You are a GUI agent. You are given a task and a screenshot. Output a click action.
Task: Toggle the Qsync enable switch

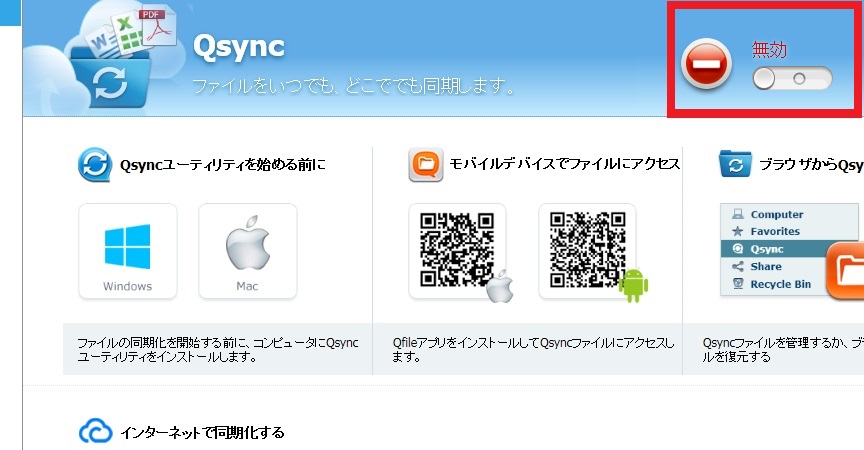[792, 78]
